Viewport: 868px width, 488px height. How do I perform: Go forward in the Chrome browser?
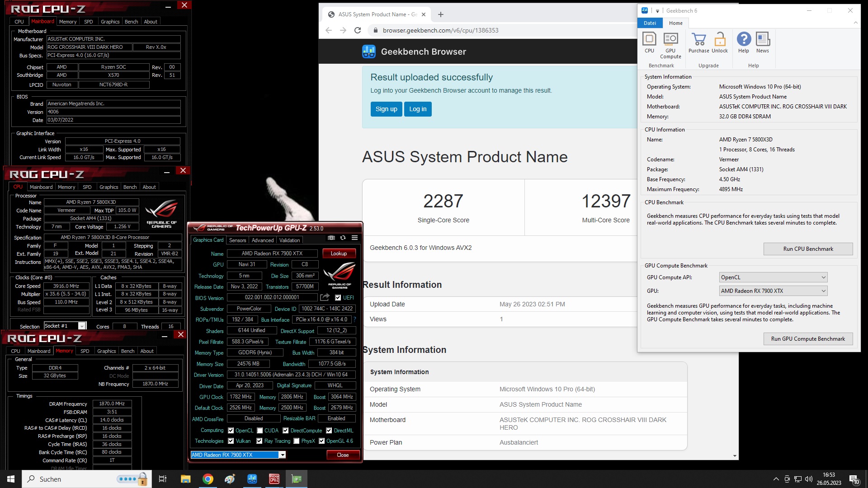[343, 30]
